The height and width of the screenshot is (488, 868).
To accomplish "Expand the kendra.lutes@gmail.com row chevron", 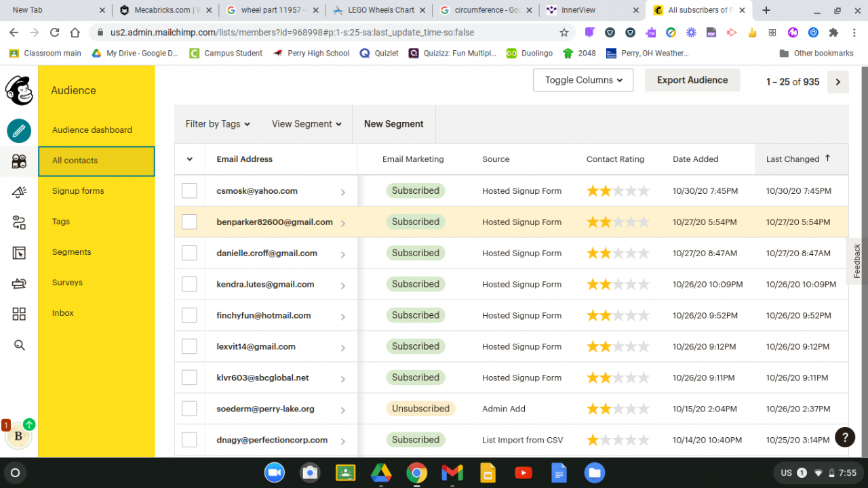I will [343, 286].
